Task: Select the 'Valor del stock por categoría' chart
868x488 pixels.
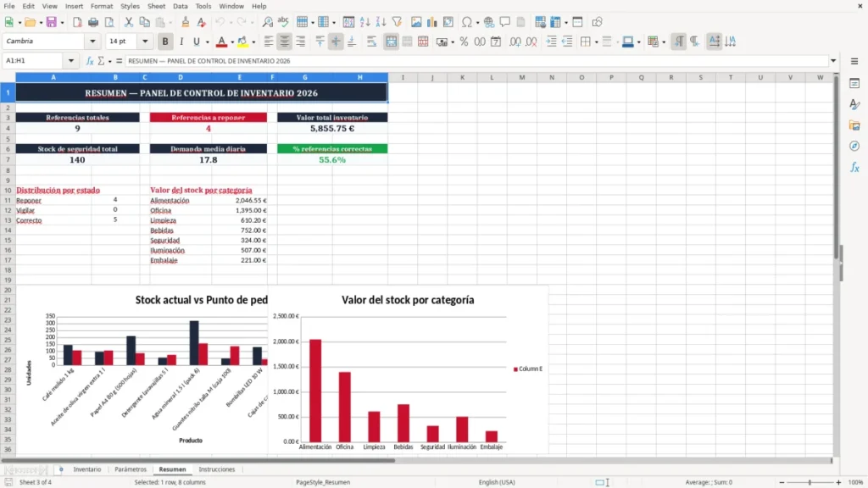Action: pyautogui.click(x=408, y=369)
